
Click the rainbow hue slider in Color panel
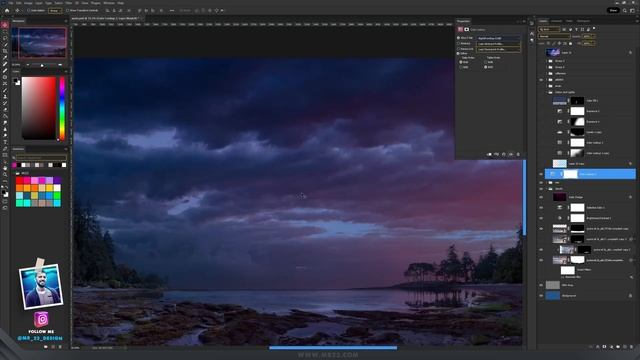(62, 109)
